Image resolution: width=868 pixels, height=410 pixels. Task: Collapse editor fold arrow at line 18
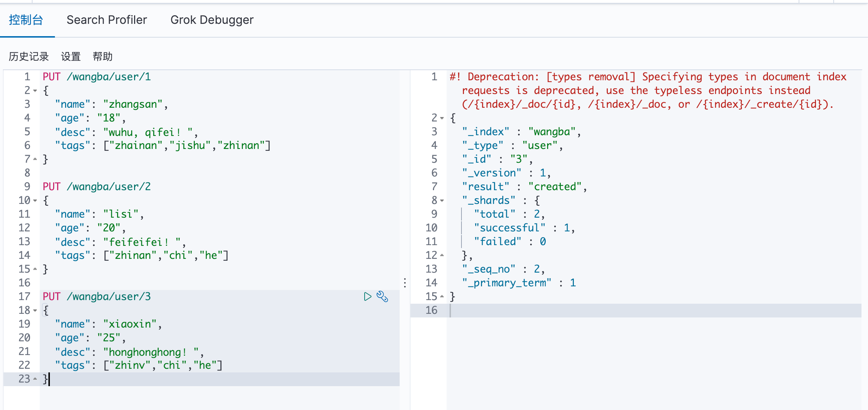click(x=35, y=310)
